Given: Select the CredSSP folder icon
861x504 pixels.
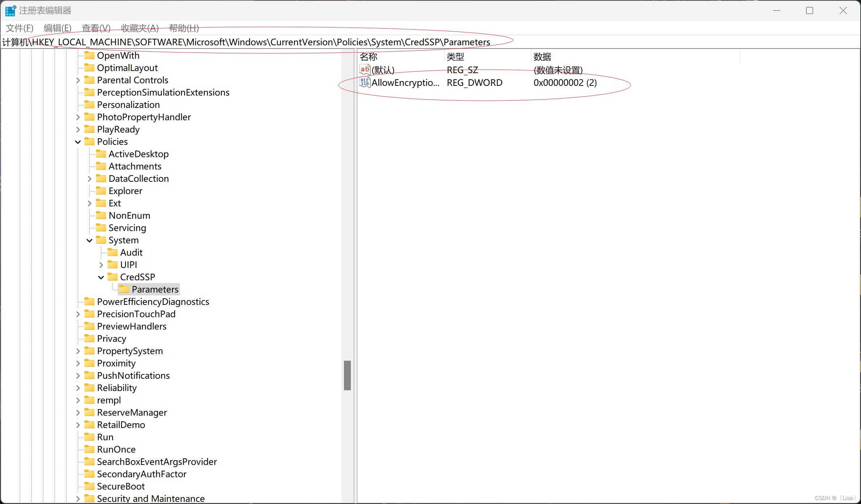Looking at the screenshot, I should click(x=113, y=277).
